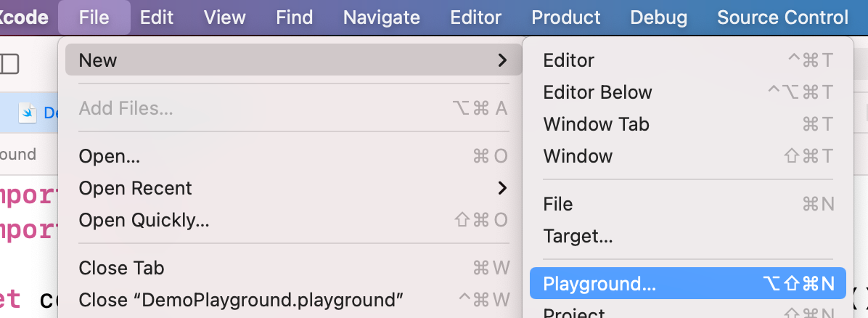This screenshot has width=868, height=318.
Task: Expand the Open Recent submenu
Action: coord(293,188)
